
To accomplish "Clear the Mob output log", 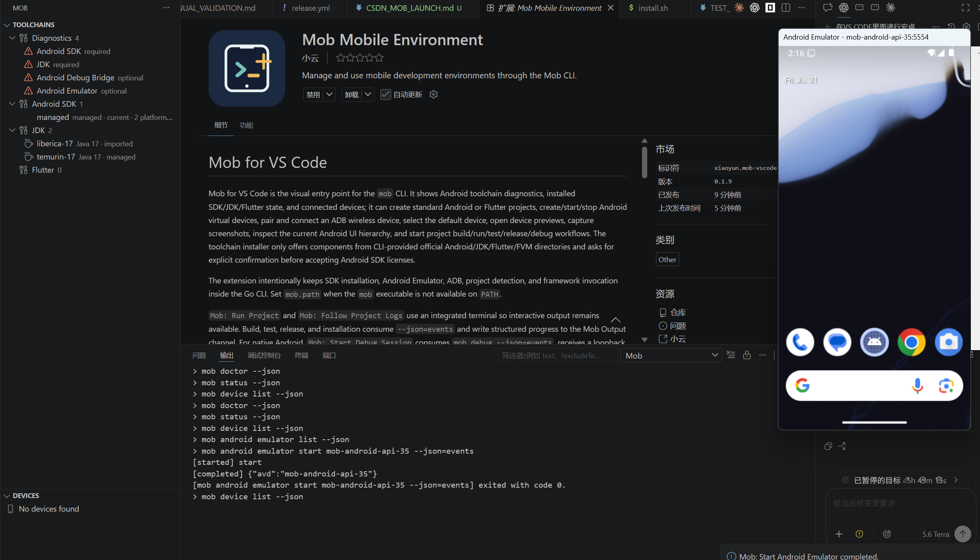I will (731, 355).
